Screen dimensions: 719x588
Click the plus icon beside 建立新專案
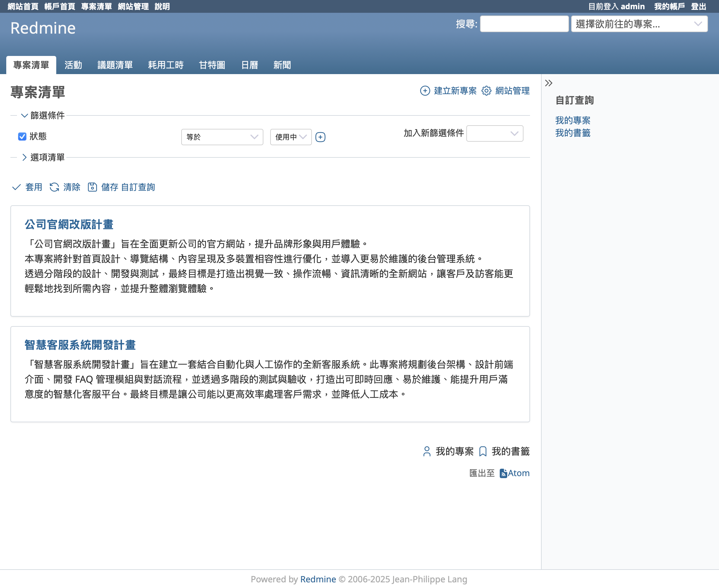click(x=425, y=91)
